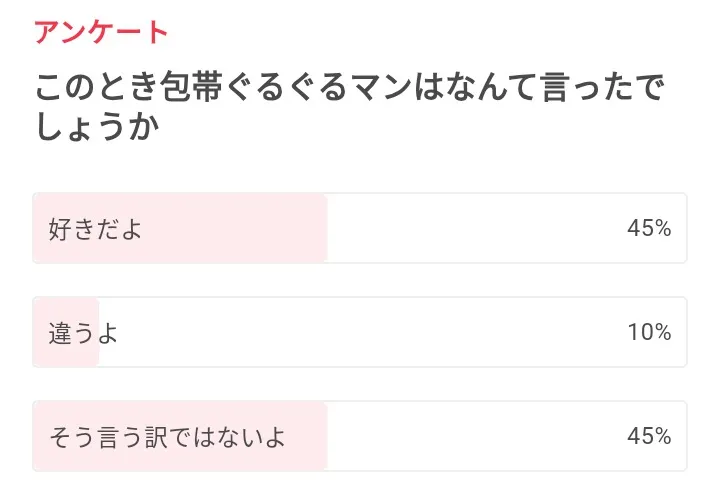
Task: Click the "好" kanji in the first answer
Action: tap(60, 229)
